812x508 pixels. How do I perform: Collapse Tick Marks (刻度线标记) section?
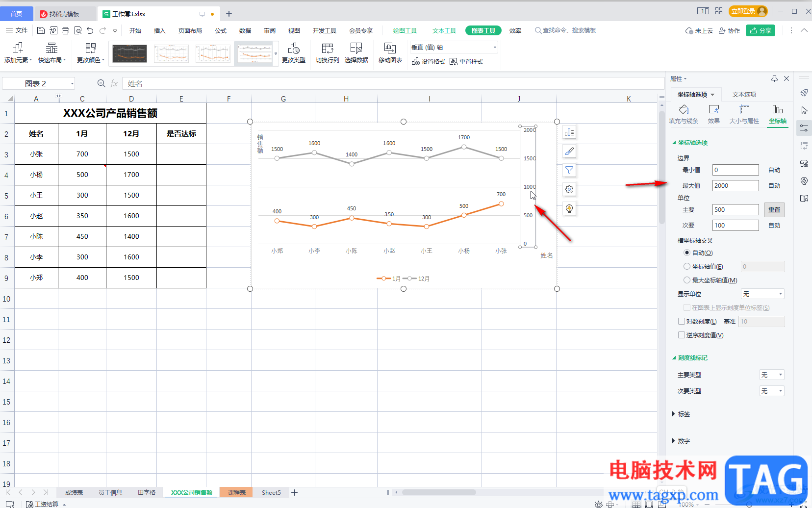point(690,358)
